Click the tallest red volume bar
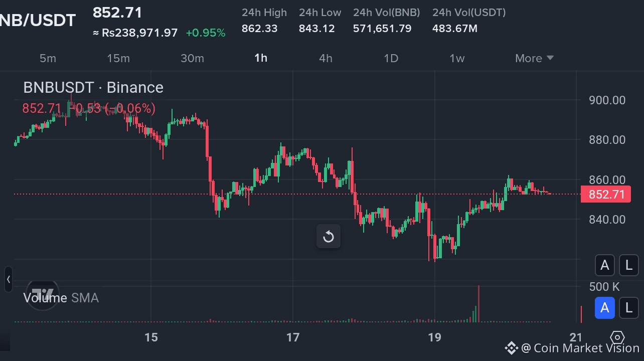Screen dimensions: 644x361 478,304
